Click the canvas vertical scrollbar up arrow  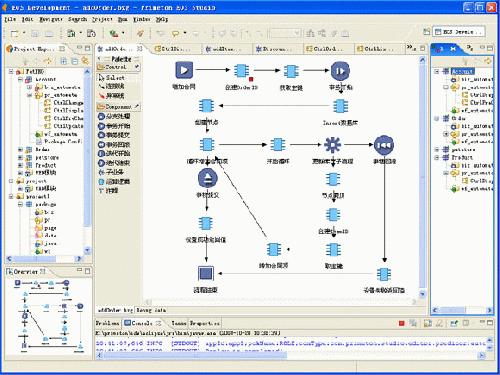pyautogui.click(x=422, y=60)
